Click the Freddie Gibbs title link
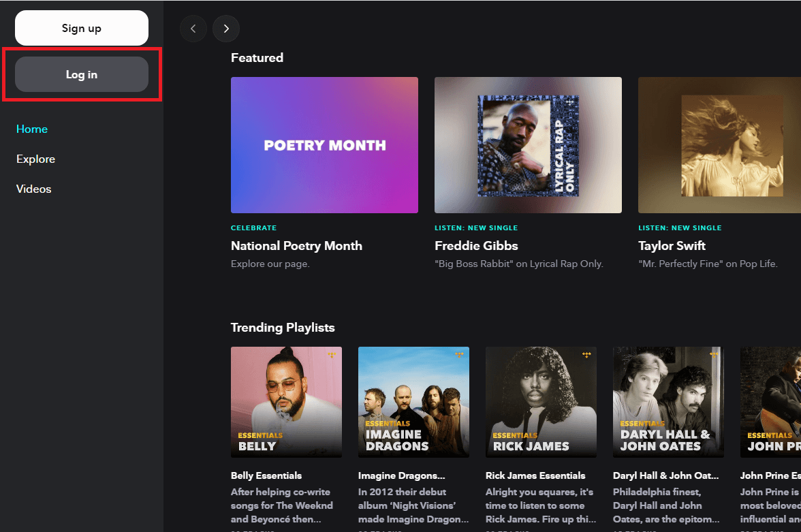The width and height of the screenshot is (801, 532). pos(476,246)
